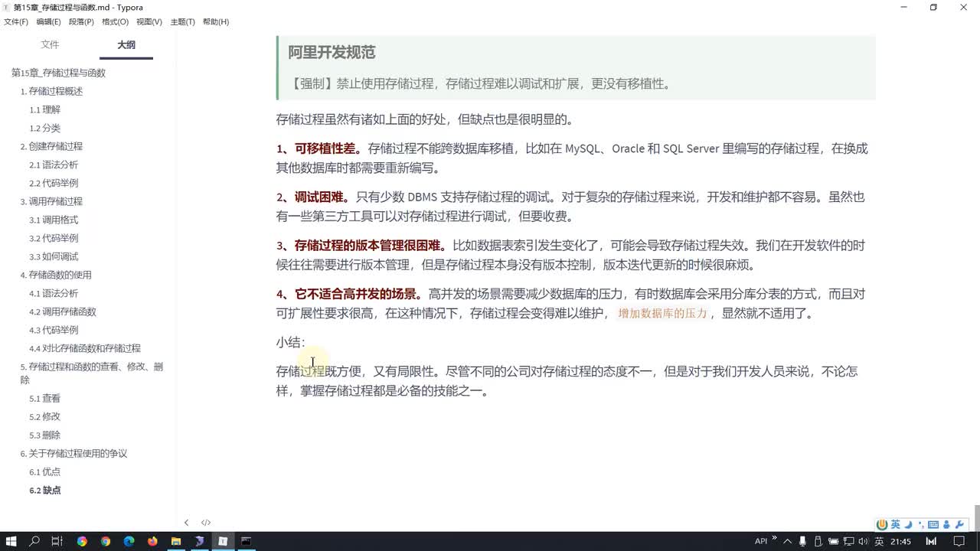Open IME user account icon
980x551 pixels.
pyautogui.click(x=946, y=524)
